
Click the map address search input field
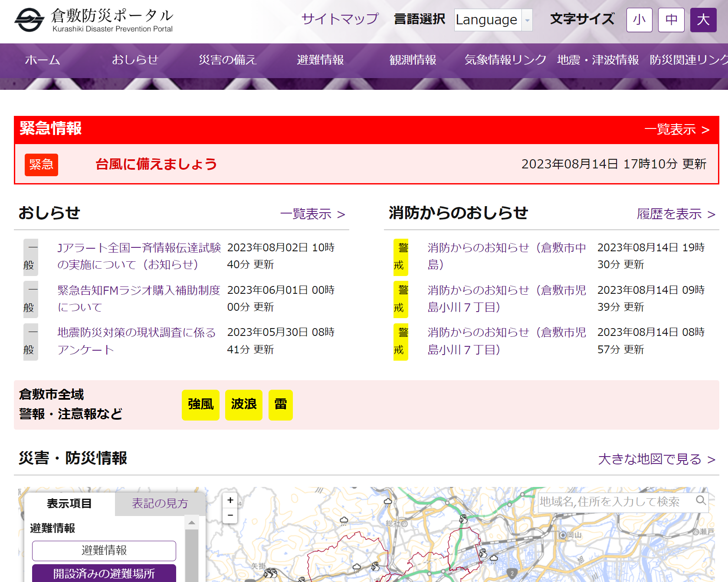click(615, 502)
